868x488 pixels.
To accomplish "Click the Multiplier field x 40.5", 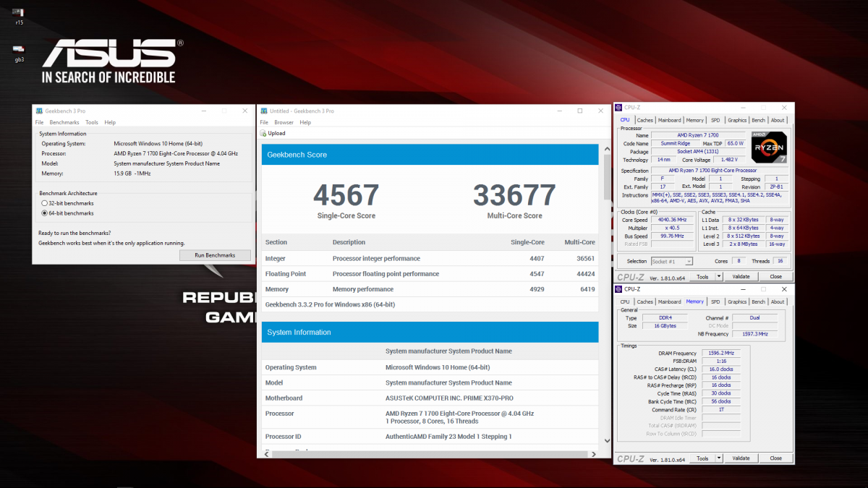I will coord(671,228).
